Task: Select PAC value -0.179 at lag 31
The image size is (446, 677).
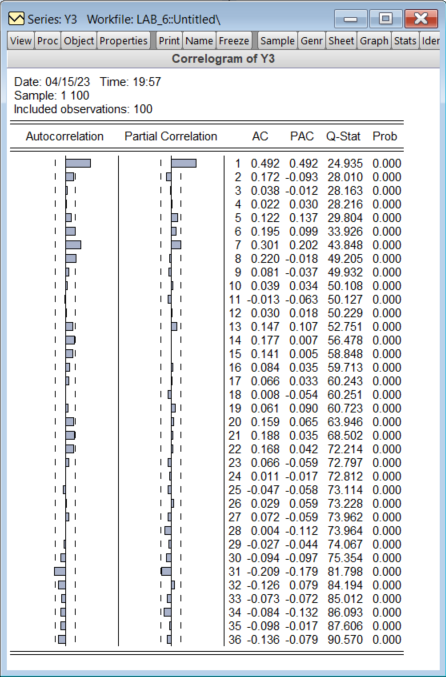Action: click(301, 572)
